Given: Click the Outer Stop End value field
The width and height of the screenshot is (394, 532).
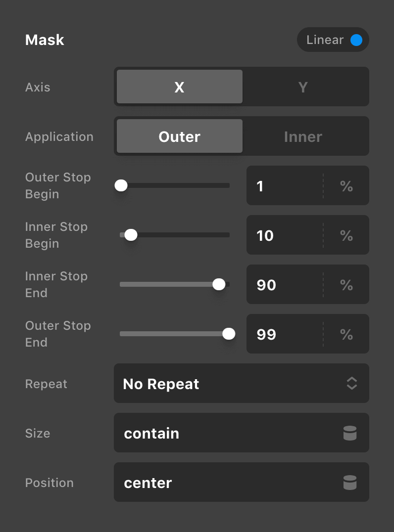Looking at the screenshot, I should 285,334.
